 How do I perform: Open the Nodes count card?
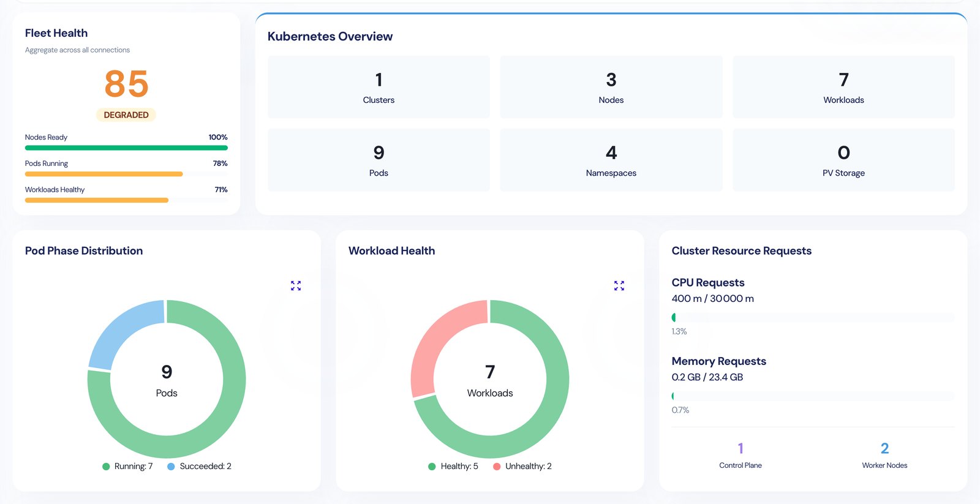(611, 87)
